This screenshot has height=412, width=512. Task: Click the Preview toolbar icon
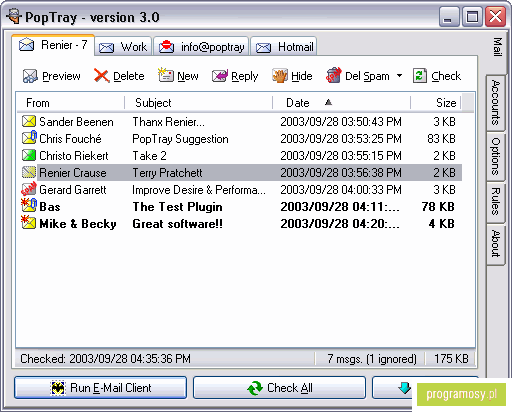pyautogui.click(x=30, y=76)
